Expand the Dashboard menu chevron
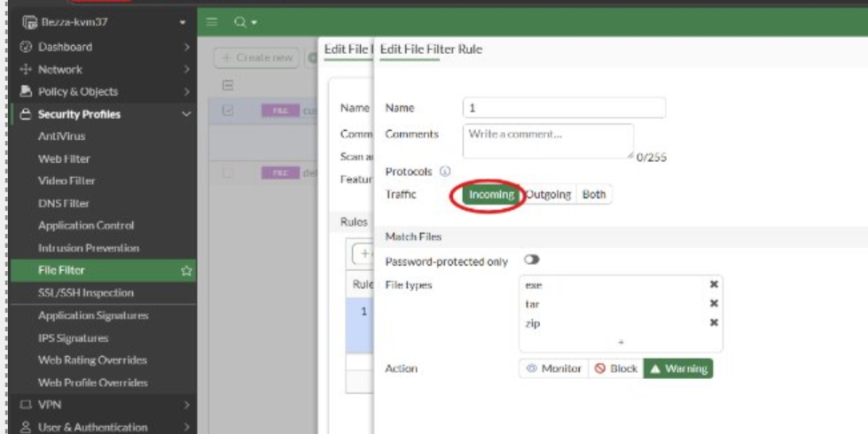 (x=186, y=47)
